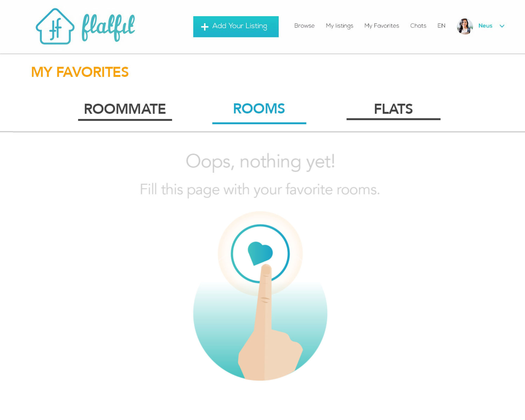Click the user profile avatar icon
Screen dimensions: 525x420
pos(465,26)
